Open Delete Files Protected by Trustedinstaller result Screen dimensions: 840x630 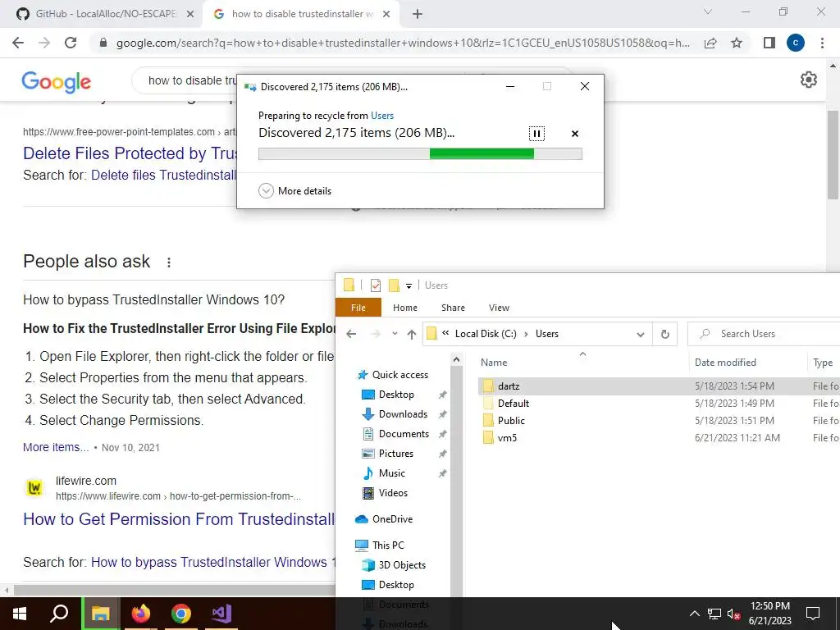pyautogui.click(x=130, y=153)
